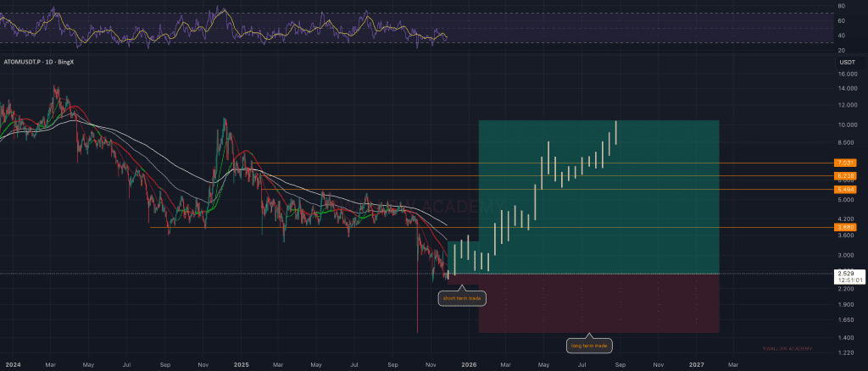Click the 7.031 orange price label
Screen dimensions: 868x371
pyautogui.click(x=845, y=162)
